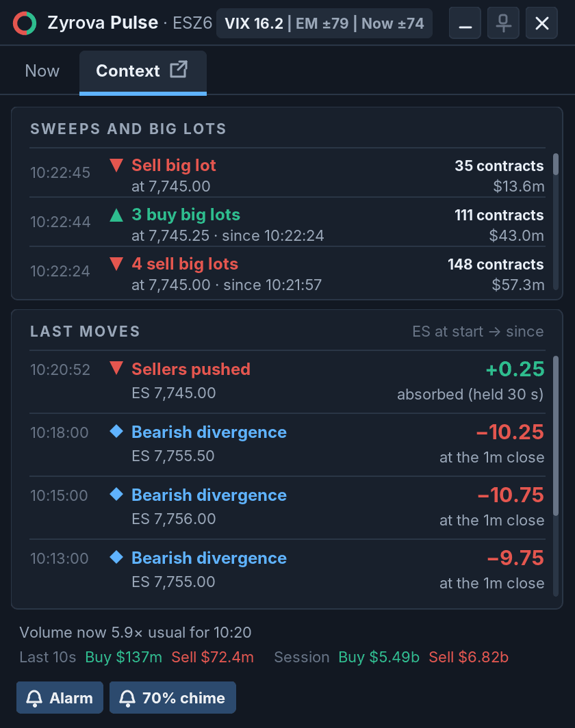Switch to the Now tab
The image size is (575, 728).
coord(42,71)
